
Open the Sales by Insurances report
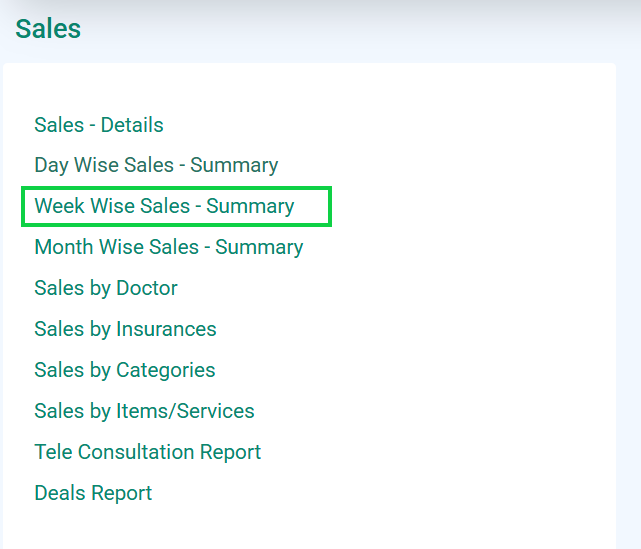[125, 329]
